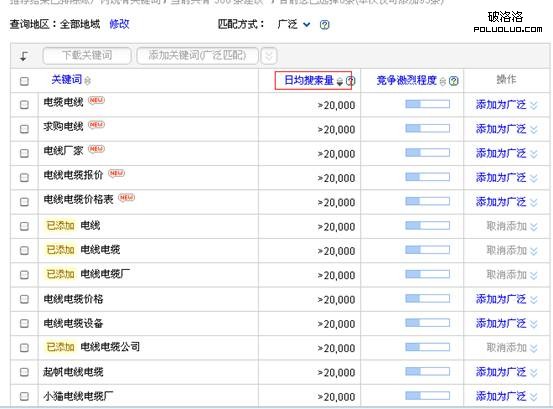553x409 pixels.
Task: Check the box for 起帆电线电缆
Action: pyautogui.click(x=24, y=372)
